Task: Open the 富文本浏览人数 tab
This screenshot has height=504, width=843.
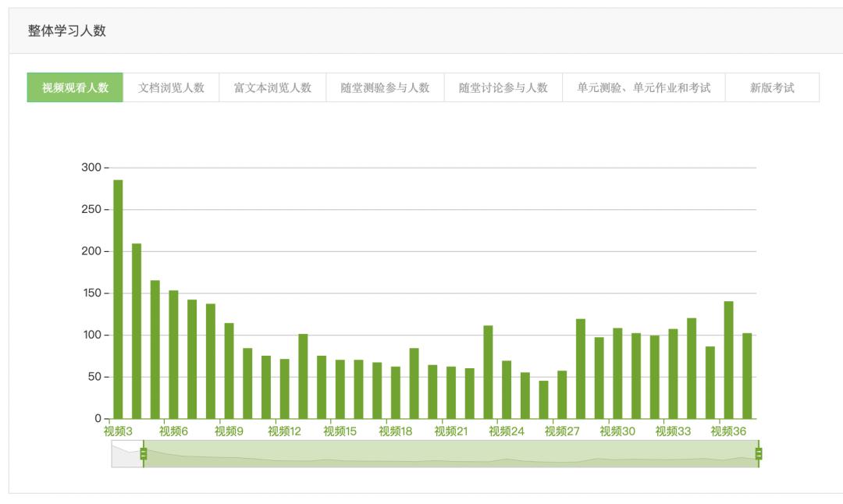Action: [272, 87]
